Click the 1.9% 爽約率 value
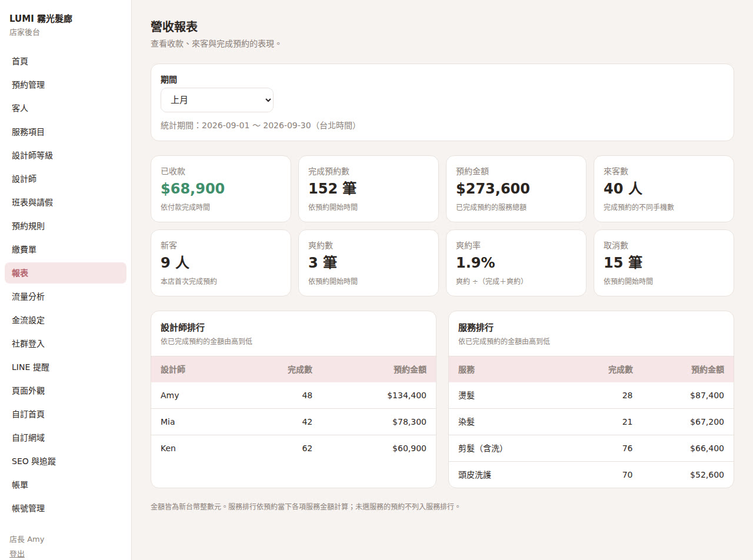 click(x=475, y=263)
